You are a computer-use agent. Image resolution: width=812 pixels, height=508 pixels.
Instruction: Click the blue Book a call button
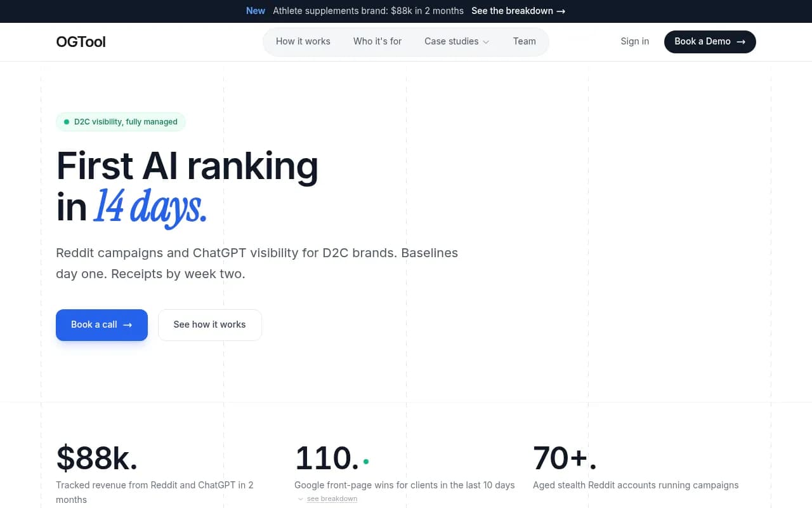coord(101,325)
